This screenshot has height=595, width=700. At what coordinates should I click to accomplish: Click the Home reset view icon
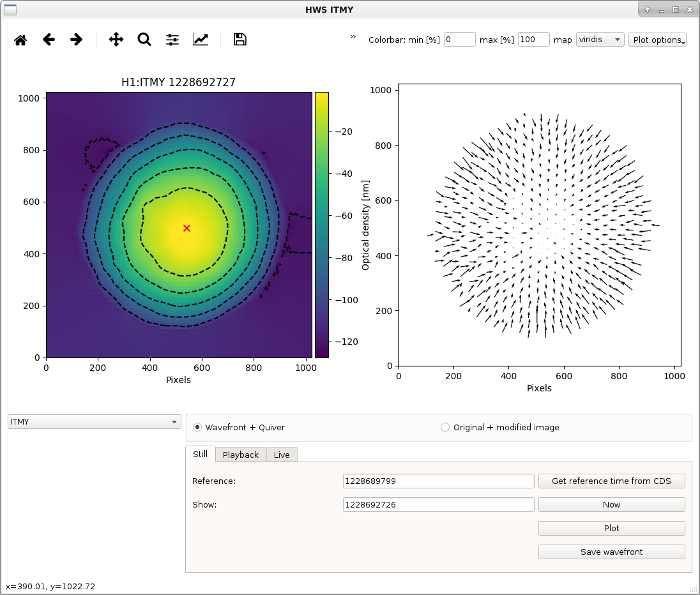click(x=20, y=40)
